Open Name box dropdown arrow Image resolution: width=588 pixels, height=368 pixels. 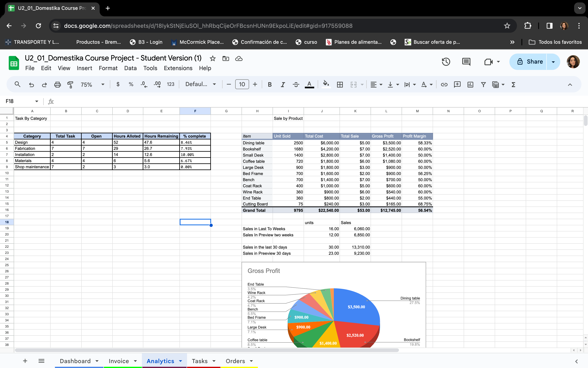tap(37, 101)
